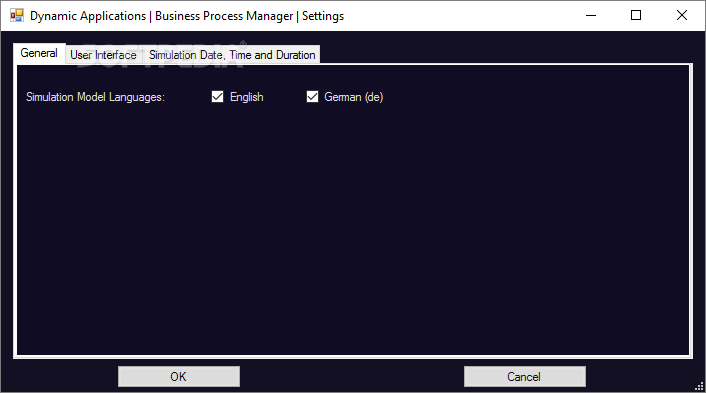Close the Settings dialog with X

[x=682, y=15]
